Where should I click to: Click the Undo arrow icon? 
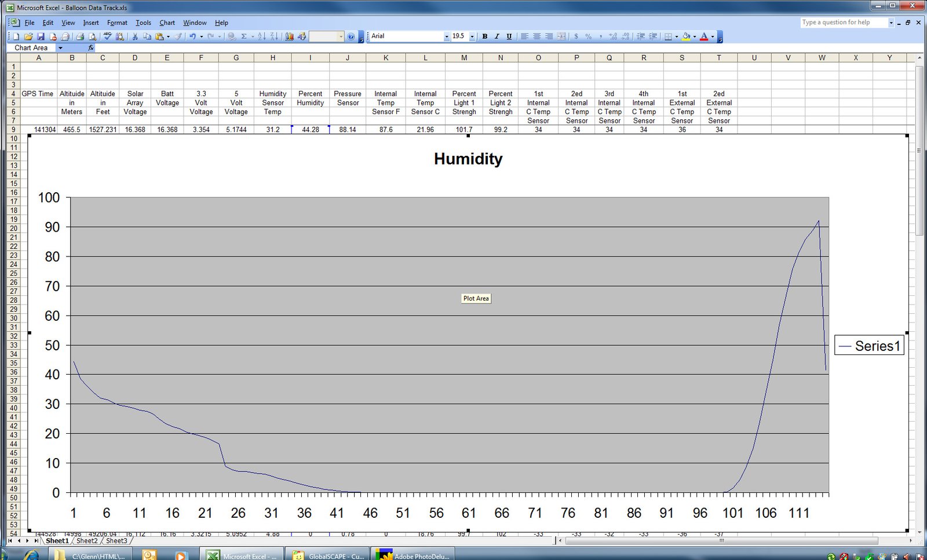192,36
